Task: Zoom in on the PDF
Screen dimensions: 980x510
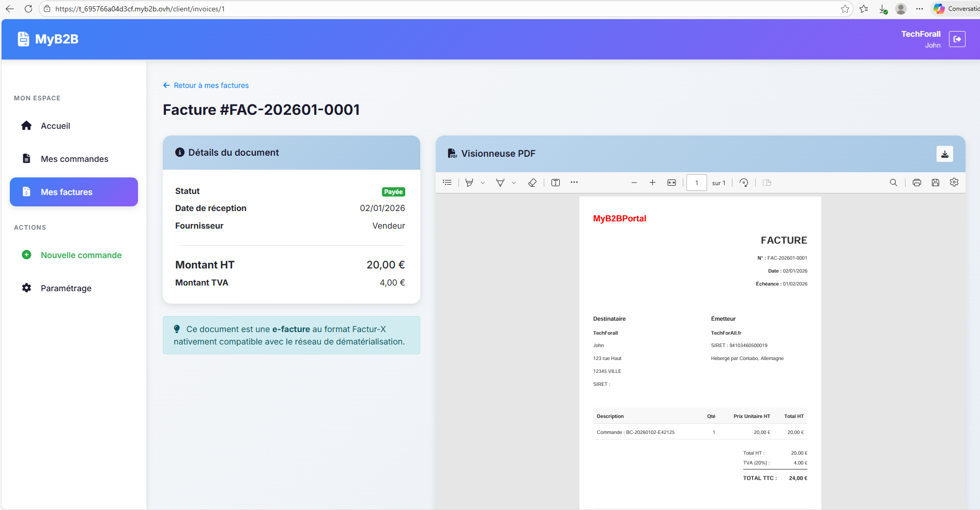Action: click(x=652, y=183)
